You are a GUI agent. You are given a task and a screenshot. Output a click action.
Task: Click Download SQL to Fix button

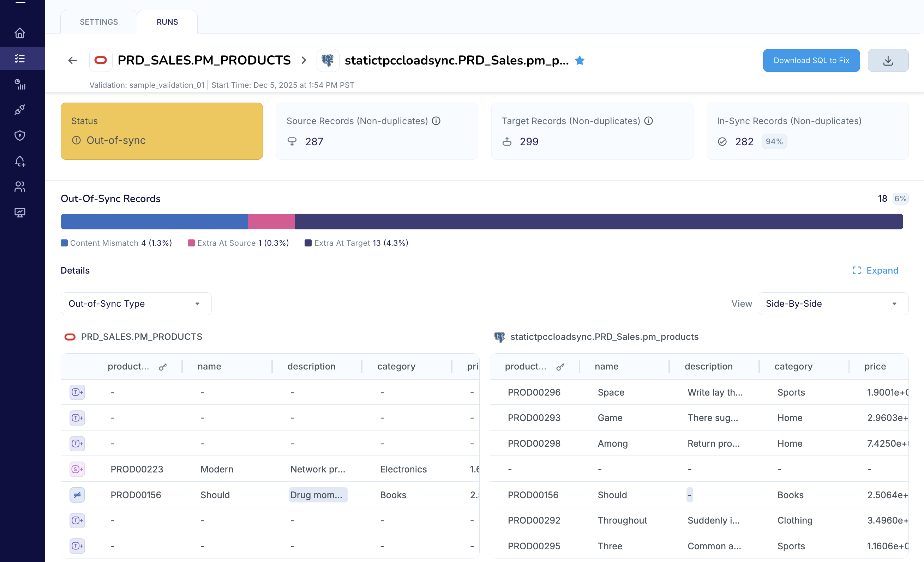click(x=811, y=60)
